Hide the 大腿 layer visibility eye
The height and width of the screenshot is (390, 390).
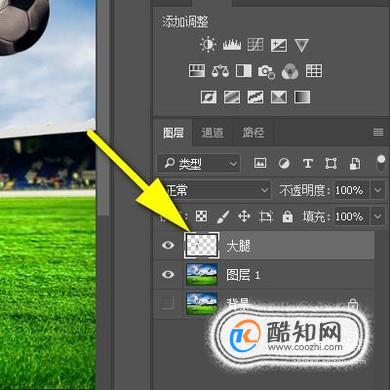168,245
